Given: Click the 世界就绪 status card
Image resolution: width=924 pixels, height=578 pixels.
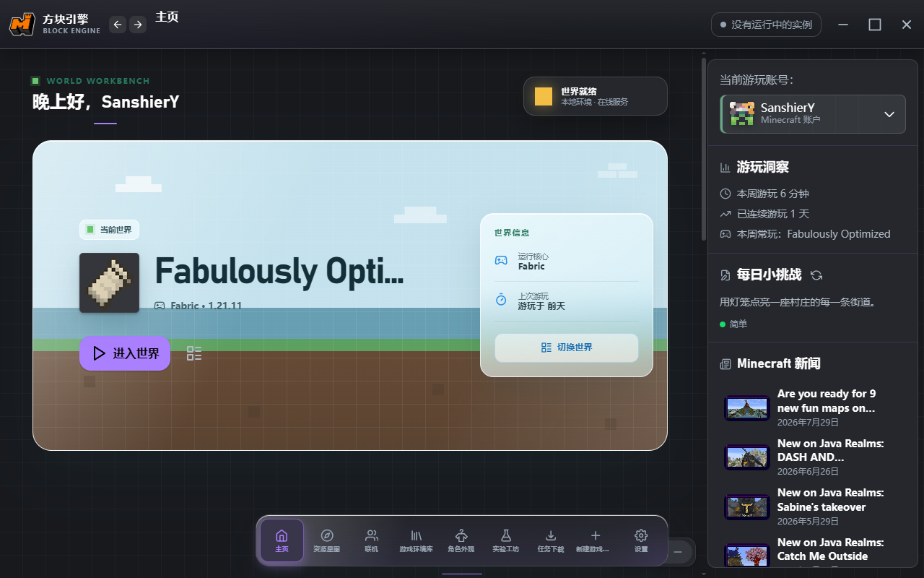Looking at the screenshot, I should point(596,96).
